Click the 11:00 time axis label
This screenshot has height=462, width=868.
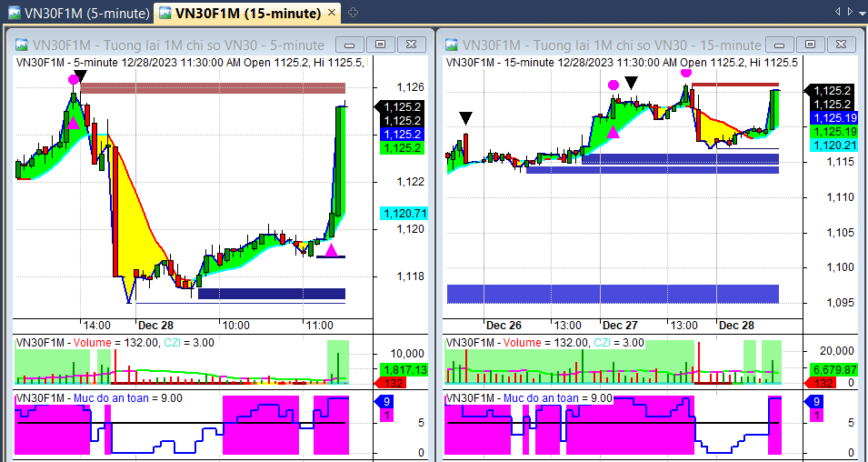pos(319,326)
